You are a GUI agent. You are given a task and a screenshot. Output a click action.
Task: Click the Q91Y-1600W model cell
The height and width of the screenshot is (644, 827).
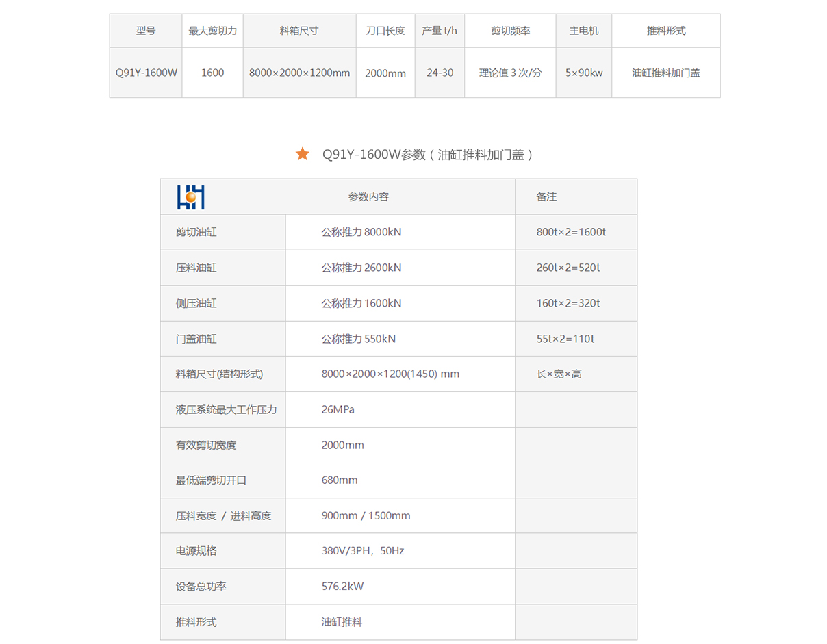[x=146, y=73]
